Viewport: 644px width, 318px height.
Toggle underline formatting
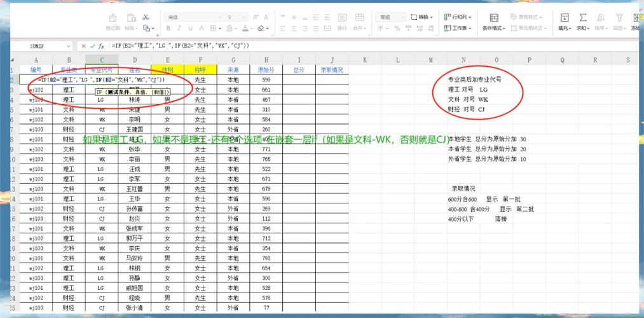pos(191,29)
